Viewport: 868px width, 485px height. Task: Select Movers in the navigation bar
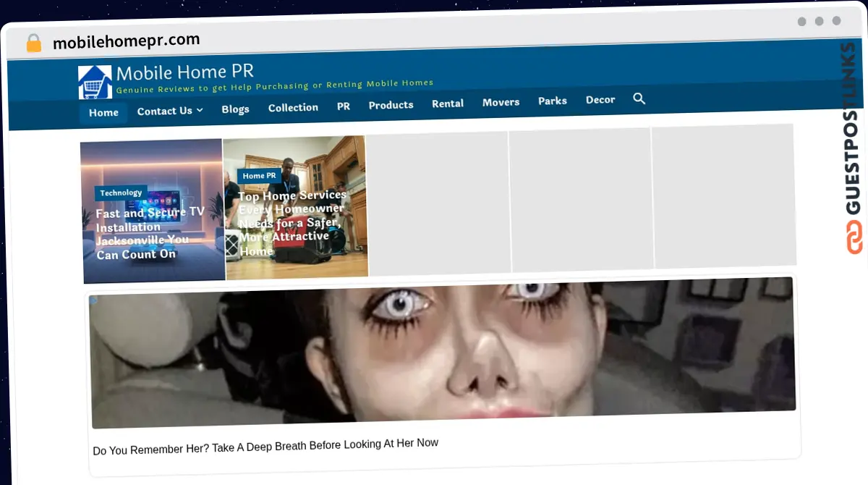coord(501,102)
